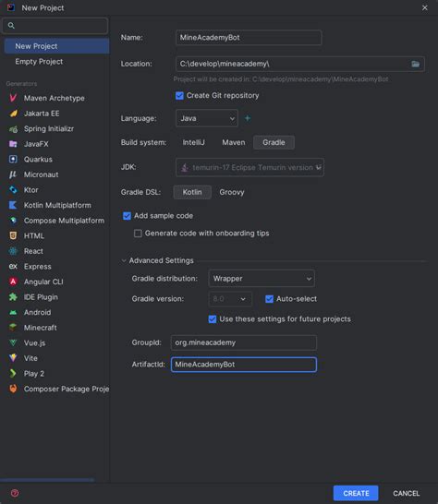The image size is (438, 504).
Task: Click the Minecraft block icon
Action: coord(13,327)
